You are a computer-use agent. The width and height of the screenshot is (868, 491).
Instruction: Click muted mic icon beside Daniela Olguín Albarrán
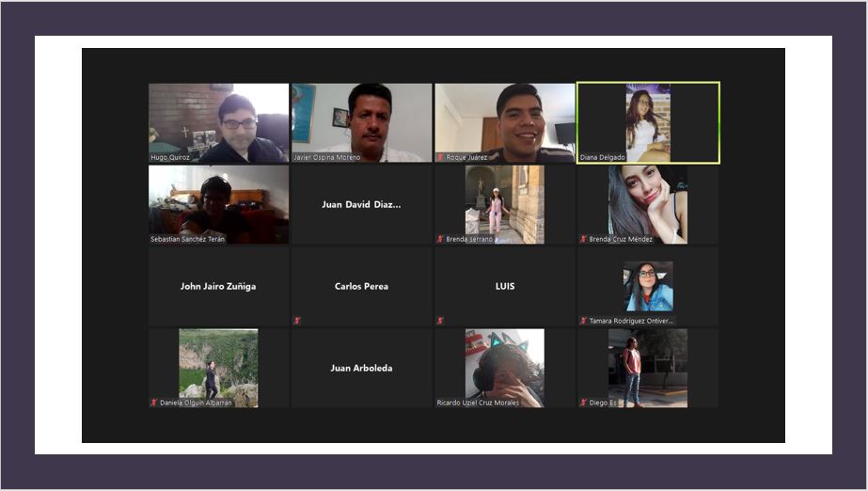point(154,403)
